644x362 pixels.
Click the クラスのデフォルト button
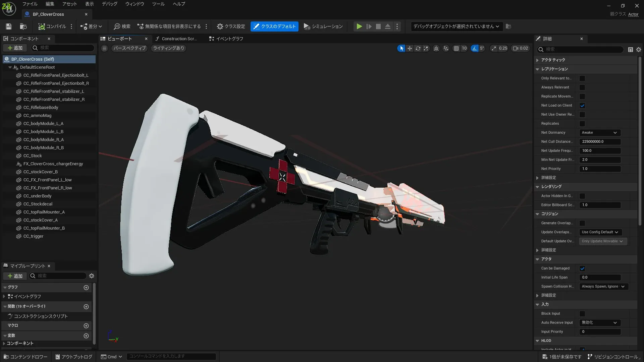click(274, 26)
